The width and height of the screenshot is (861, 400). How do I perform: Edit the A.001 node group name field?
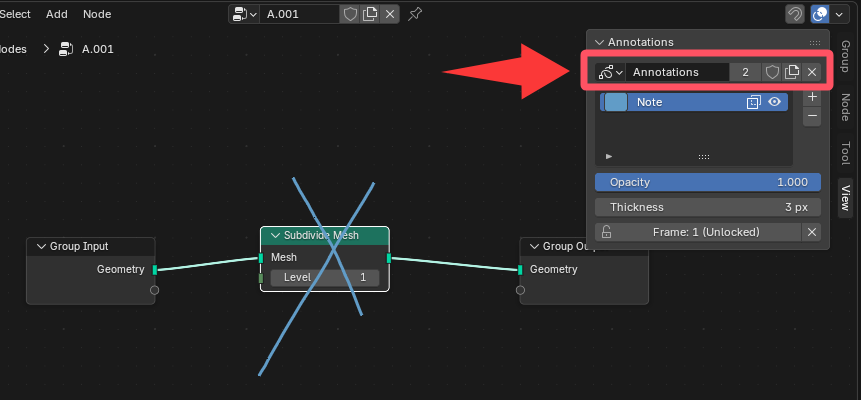coord(299,14)
